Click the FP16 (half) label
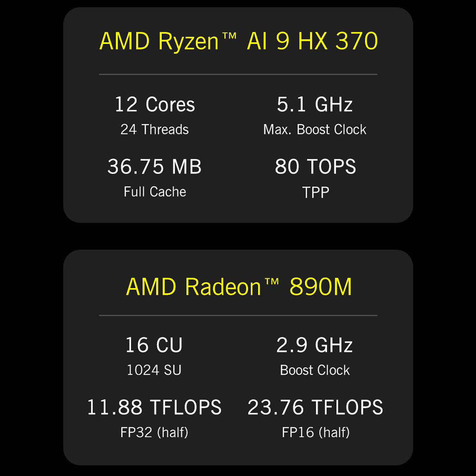Screen dimensions: 476x476 (315, 432)
